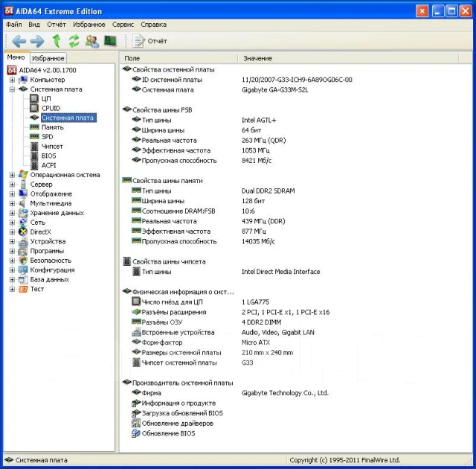The height and width of the screenshot is (469, 476).
Task: Select the Чипсет tree item
Action: (52, 147)
